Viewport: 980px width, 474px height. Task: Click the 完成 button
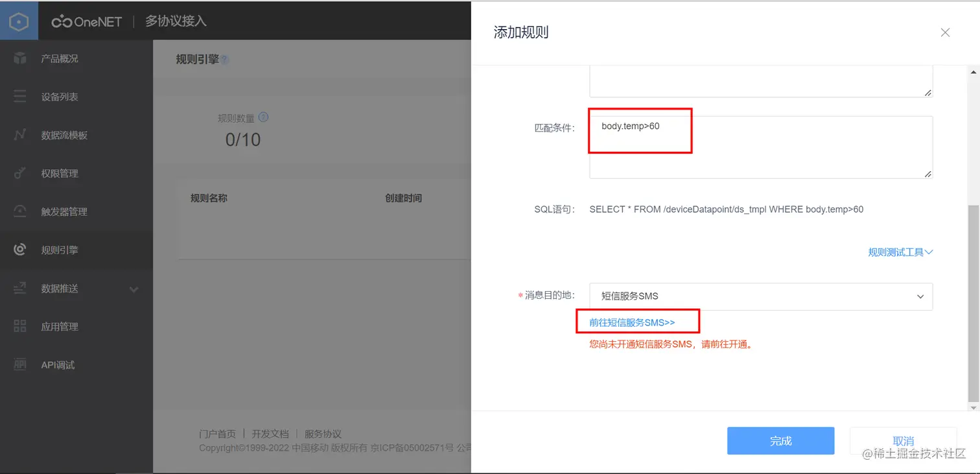coord(780,441)
